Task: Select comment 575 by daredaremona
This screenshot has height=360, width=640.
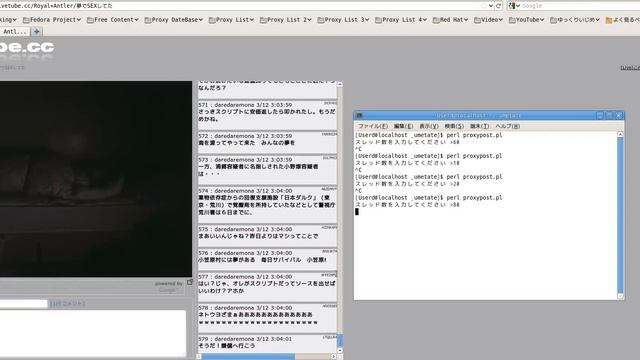Action: coord(267,236)
